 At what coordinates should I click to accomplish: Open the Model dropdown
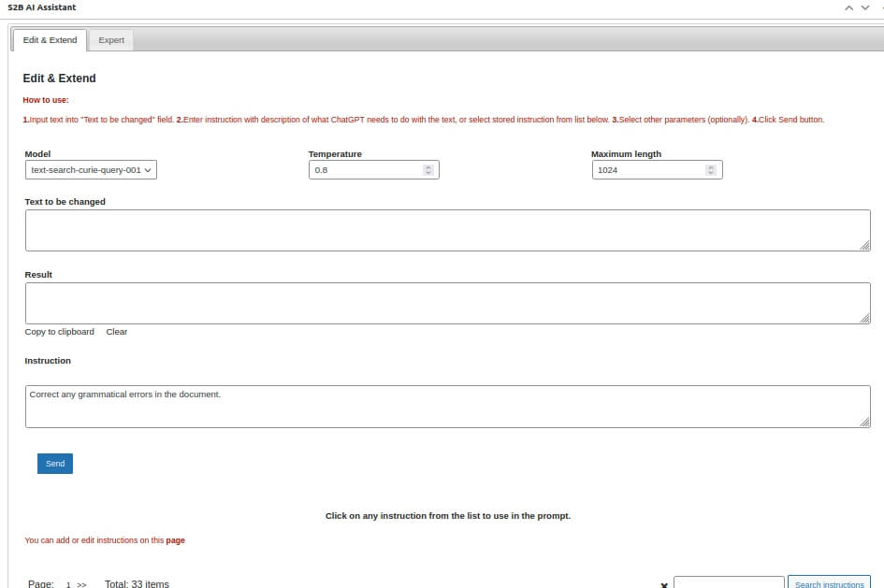(91, 170)
